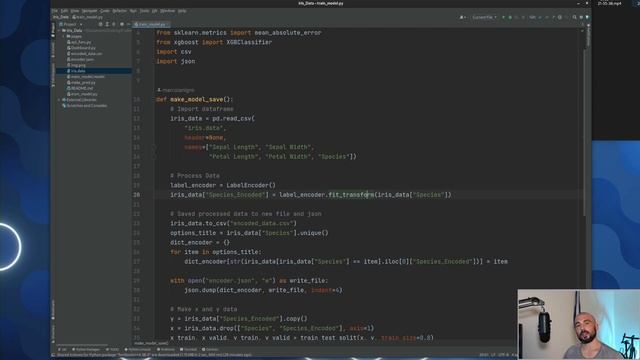Expand External Libraries in project tree
The width and height of the screenshot is (640, 360).
pos(60,100)
